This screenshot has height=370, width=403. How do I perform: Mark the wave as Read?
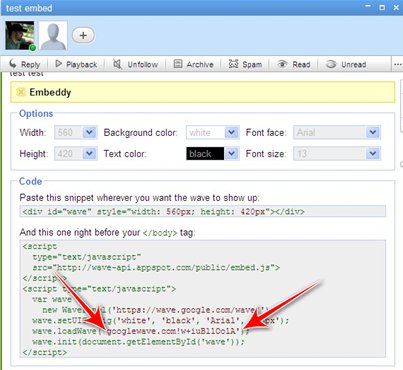(x=294, y=64)
